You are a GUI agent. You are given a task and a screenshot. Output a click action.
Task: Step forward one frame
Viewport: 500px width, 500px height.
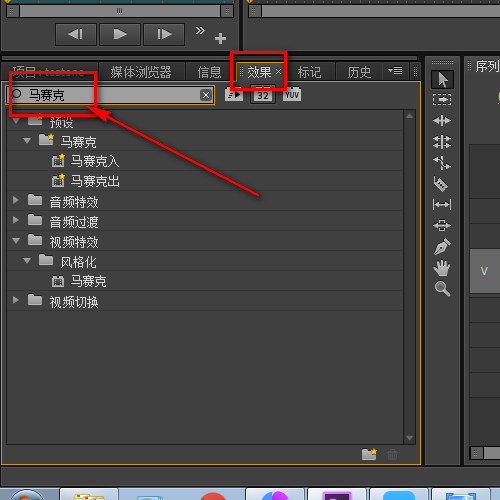point(164,34)
